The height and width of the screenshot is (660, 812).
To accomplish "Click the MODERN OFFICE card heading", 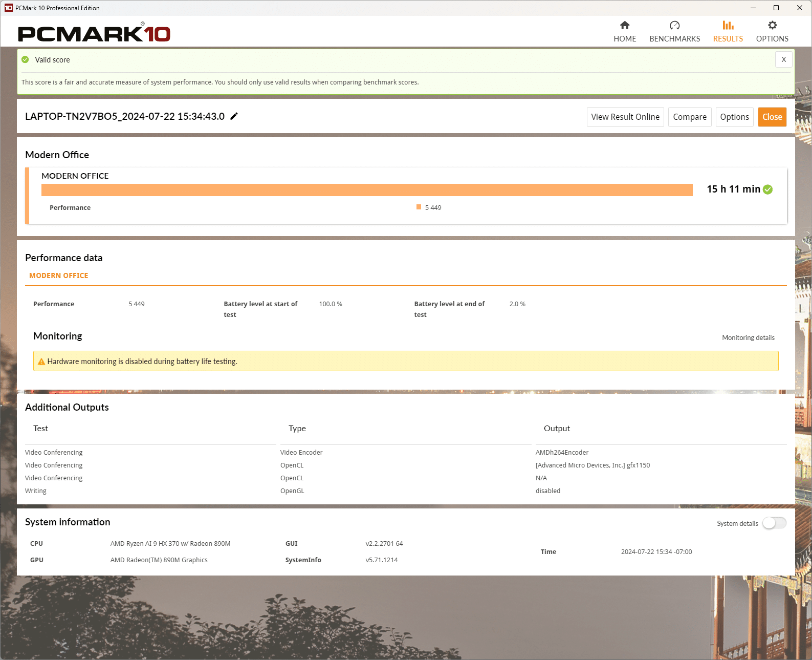I will (75, 176).
